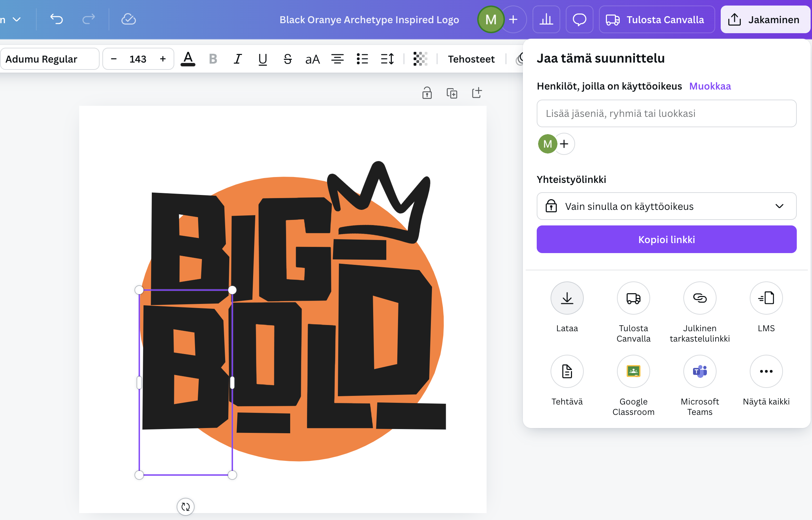
Task: Toggle strikethrough text formatting
Action: [287, 59]
